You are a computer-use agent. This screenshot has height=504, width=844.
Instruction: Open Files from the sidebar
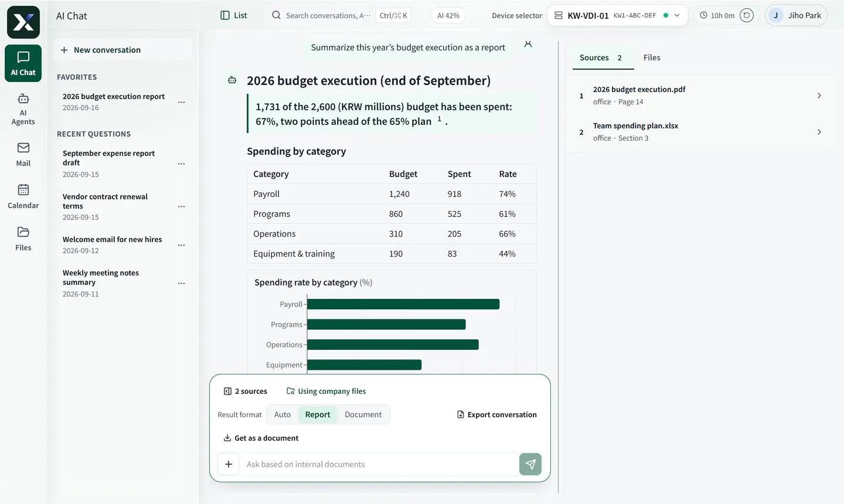[23, 239]
